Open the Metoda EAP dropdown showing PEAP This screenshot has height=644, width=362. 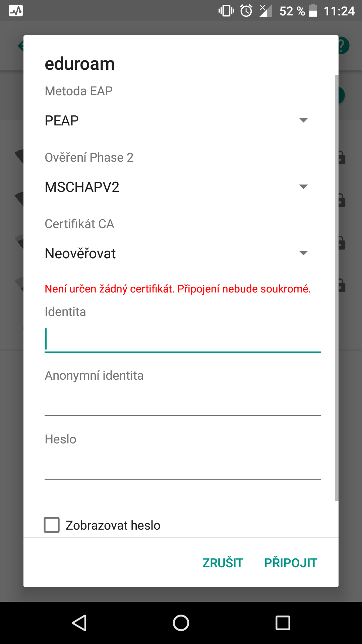pyautogui.click(x=176, y=120)
